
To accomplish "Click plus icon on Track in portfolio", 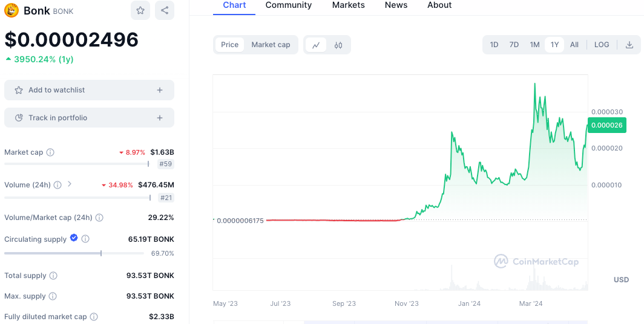I will click(x=160, y=118).
